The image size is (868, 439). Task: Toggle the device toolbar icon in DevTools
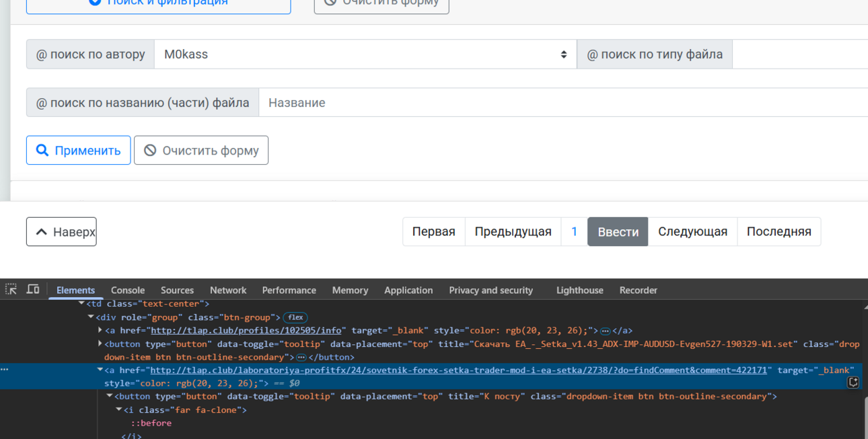point(33,289)
